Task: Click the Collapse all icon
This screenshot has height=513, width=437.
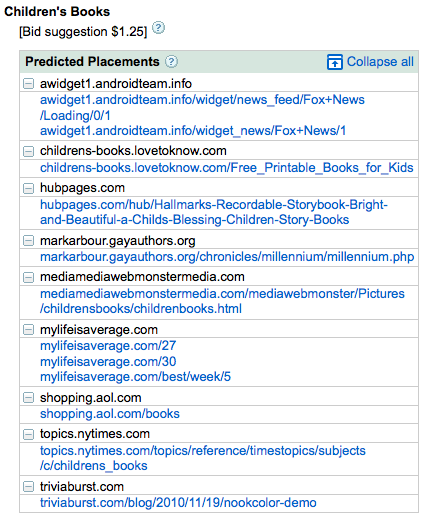Action: [x=335, y=62]
